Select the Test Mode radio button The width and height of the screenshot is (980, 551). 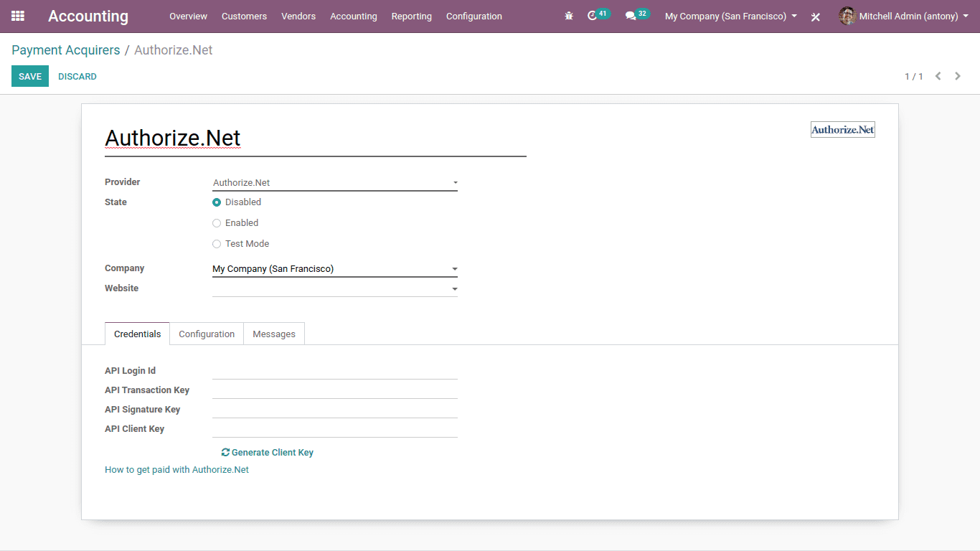coord(217,244)
